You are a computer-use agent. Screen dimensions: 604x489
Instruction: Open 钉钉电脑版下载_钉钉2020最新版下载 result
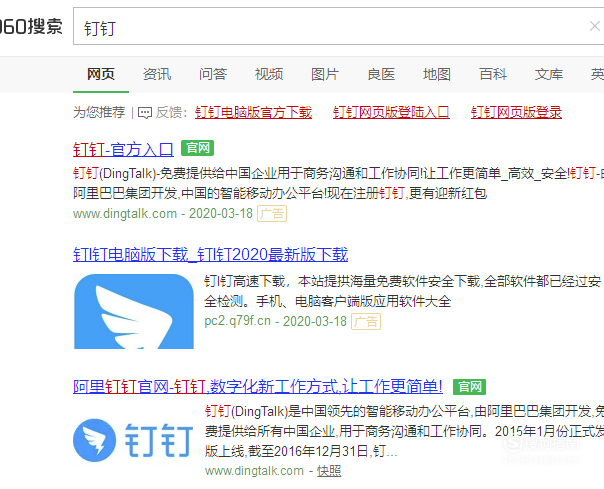[211, 255]
